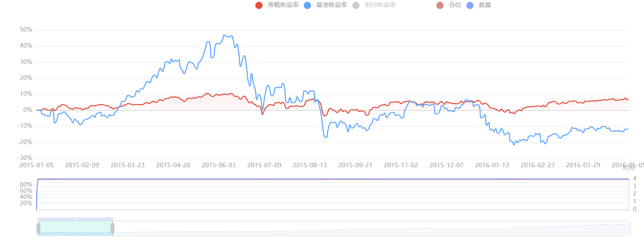The height and width of the screenshot is (249, 644).
Task: Click the 50% y-axis label
Action: pyautogui.click(x=26, y=30)
